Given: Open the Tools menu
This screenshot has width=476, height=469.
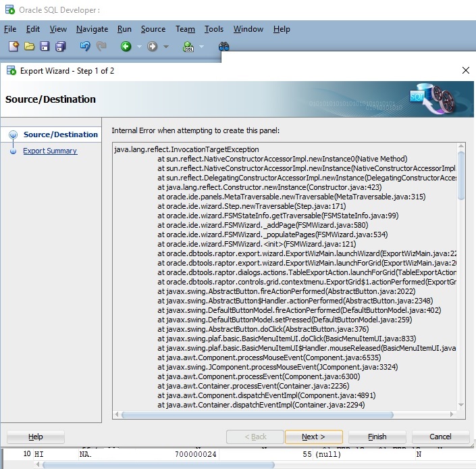Looking at the screenshot, I should click(x=214, y=29).
